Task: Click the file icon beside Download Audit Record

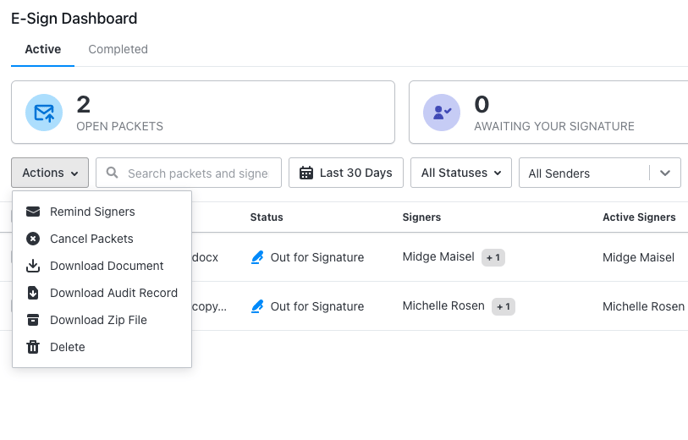Action: pos(33,293)
